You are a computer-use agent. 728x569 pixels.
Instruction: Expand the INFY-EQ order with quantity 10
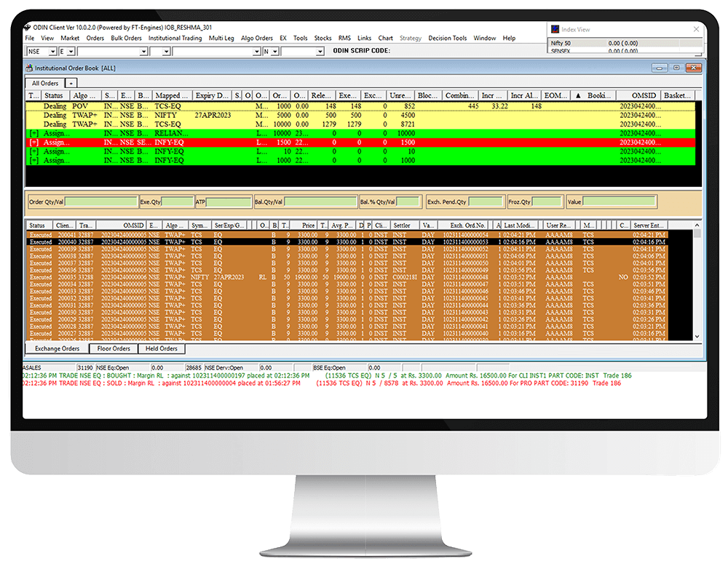(x=34, y=151)
